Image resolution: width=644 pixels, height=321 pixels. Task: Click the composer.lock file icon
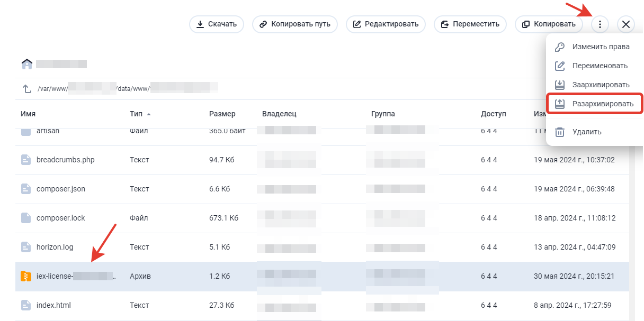point(26,218)
